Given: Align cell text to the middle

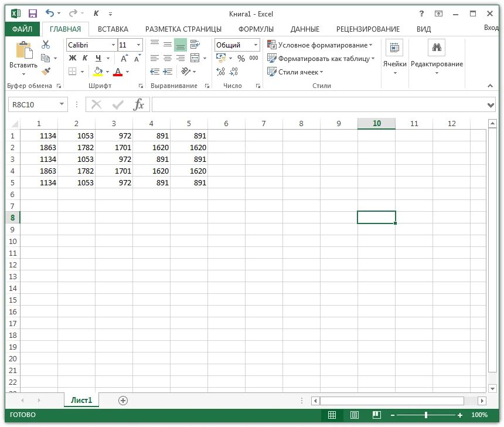Looking at the screenshot, I should pyautogui.click(x=168, y=45).
